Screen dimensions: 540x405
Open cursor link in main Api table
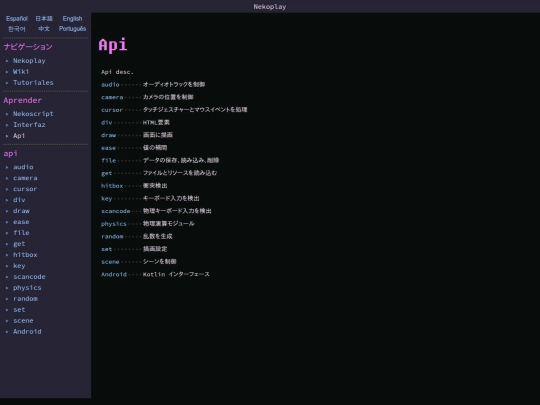(112, 110)
